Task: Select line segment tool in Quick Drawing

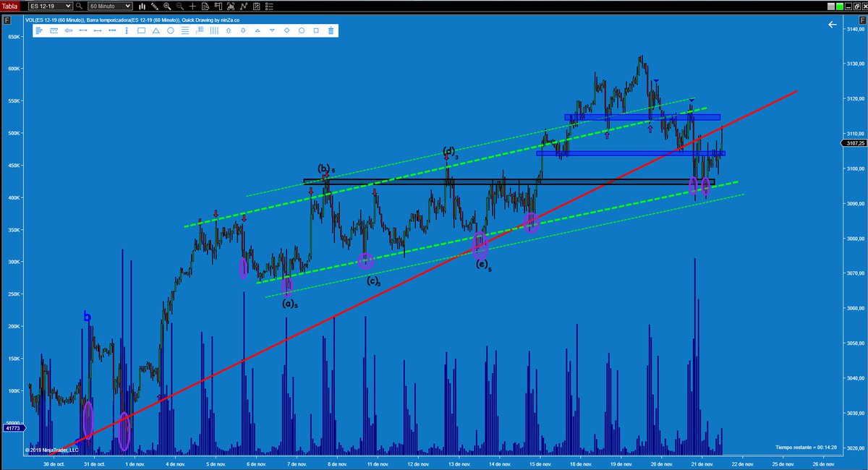Action: click(83, 30)
